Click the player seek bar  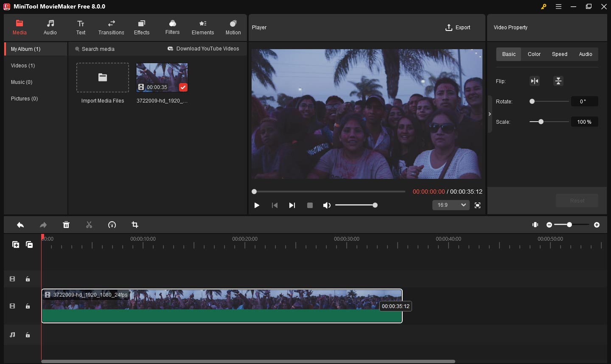[x=329, y=192]
